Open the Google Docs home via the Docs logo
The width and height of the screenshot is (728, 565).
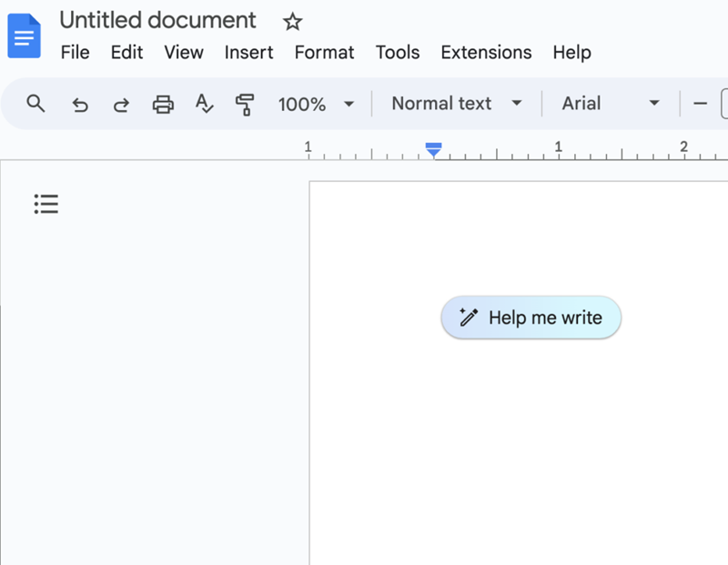[x=24, y=36]
